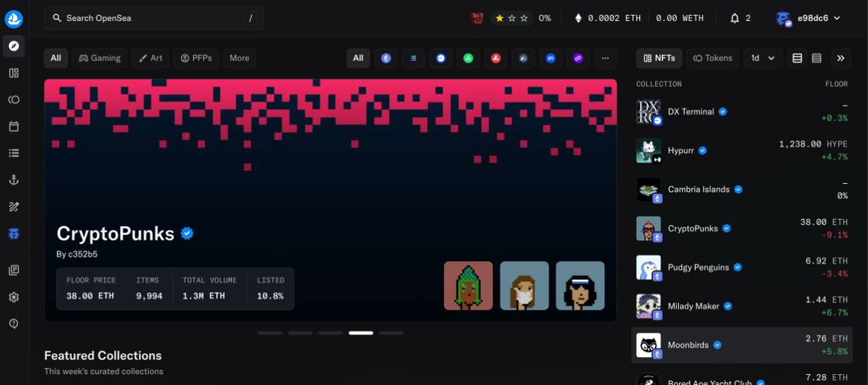
Task: Open the CryptoPunks featured banner title
Action: (115, 234)
